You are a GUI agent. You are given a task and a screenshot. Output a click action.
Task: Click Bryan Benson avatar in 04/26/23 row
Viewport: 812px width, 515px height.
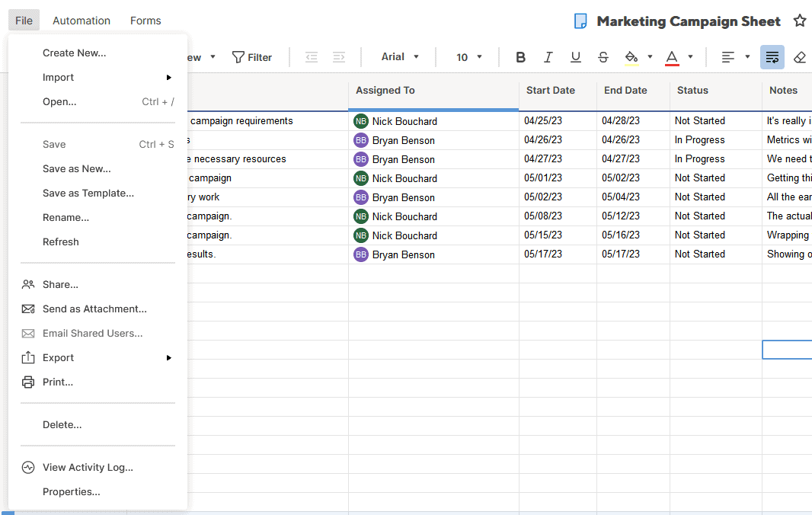(x=361, y=140)
